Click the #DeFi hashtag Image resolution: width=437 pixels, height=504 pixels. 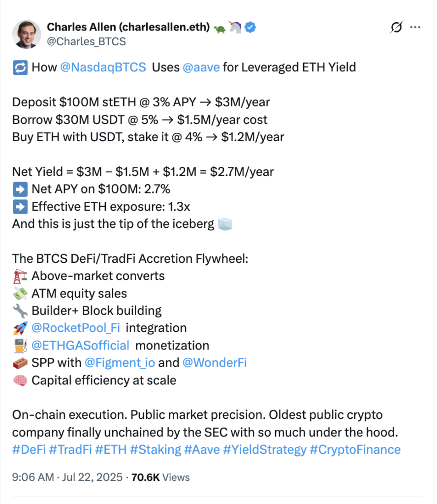tap(30, 449)
